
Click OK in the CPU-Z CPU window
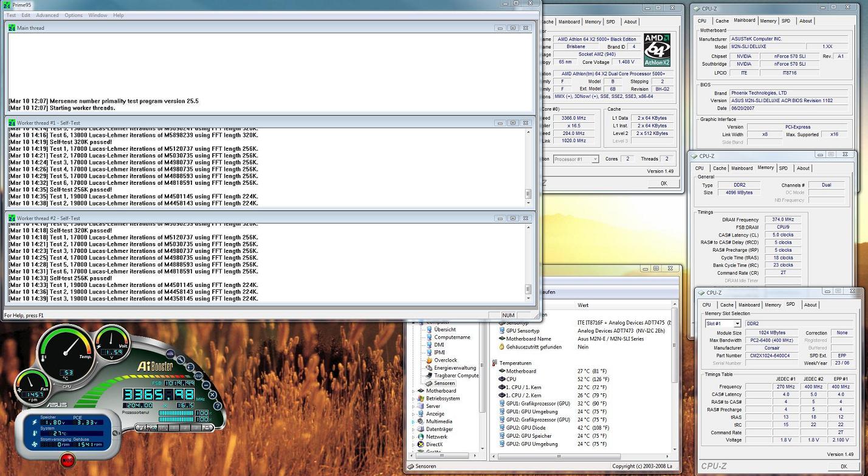click(664, 183)
